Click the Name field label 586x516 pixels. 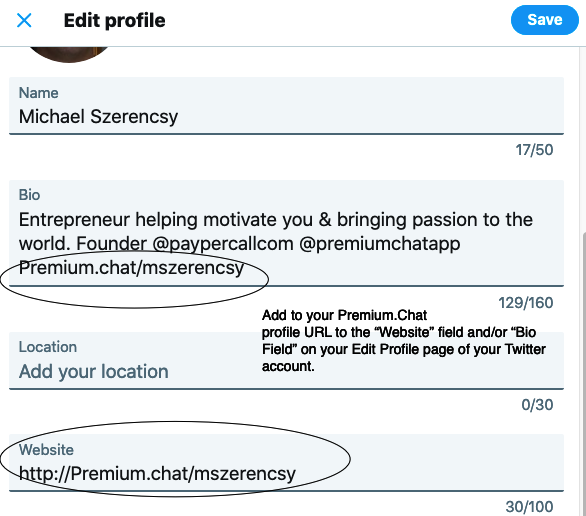click(38, 93)
